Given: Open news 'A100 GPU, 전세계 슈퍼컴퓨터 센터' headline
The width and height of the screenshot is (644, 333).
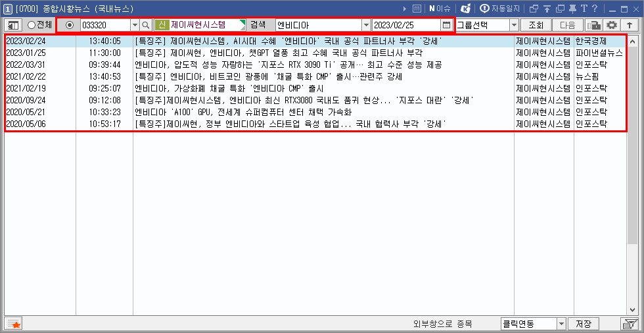Looking at the screenshot, I should (244, 112).
